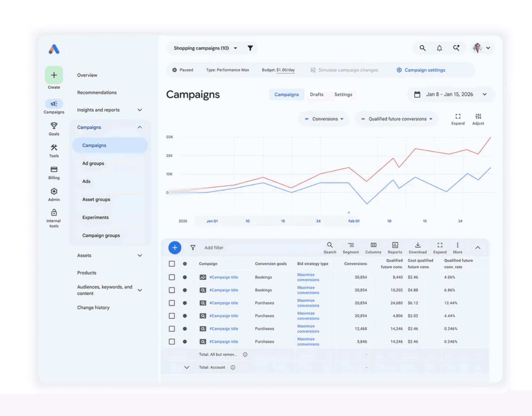The image size is (532, 416).
Task: Open the Jan 8 - Jan 15, 2026 date picker
Action: tap(451, 94)
